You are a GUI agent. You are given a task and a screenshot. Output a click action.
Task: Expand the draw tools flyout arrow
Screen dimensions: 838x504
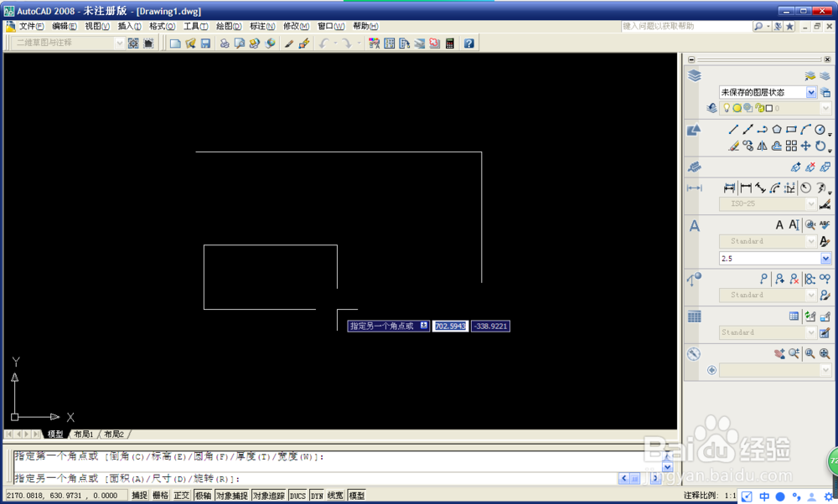point(830,134)
